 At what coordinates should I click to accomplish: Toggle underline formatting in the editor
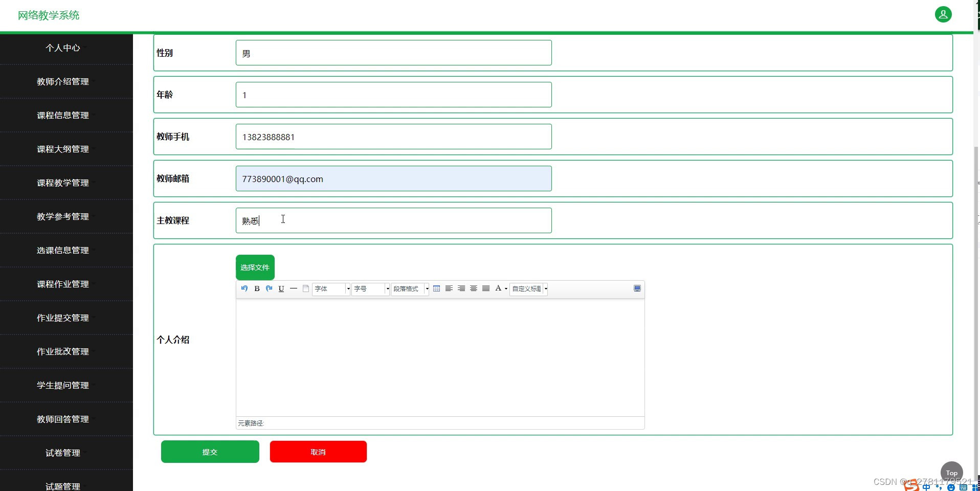point(281,288)
